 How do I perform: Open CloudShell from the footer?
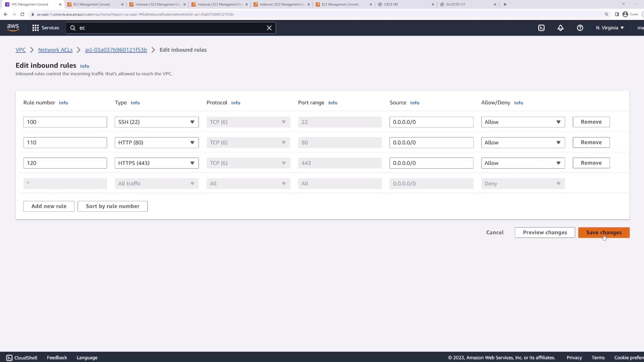(22, 358)
